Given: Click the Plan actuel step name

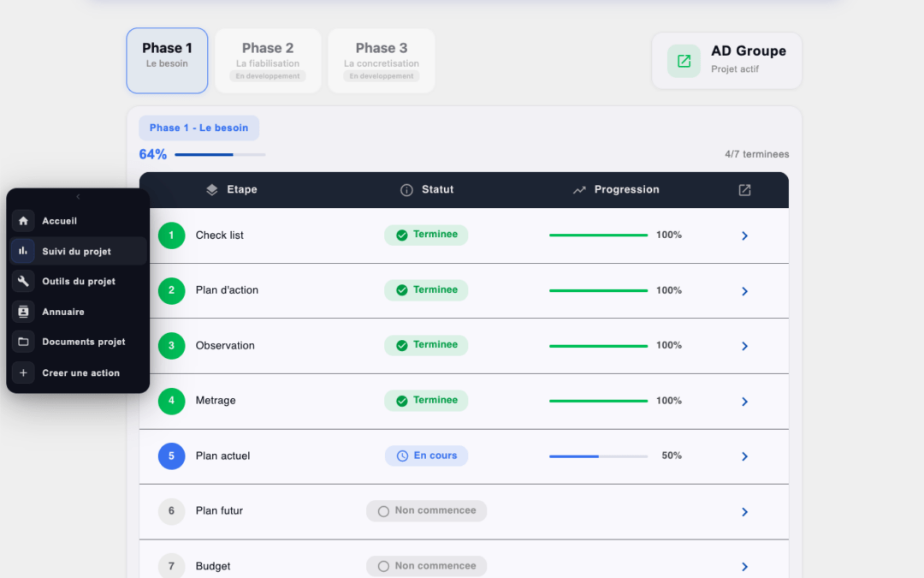Looking at the screenshot, I should (222, 456).
